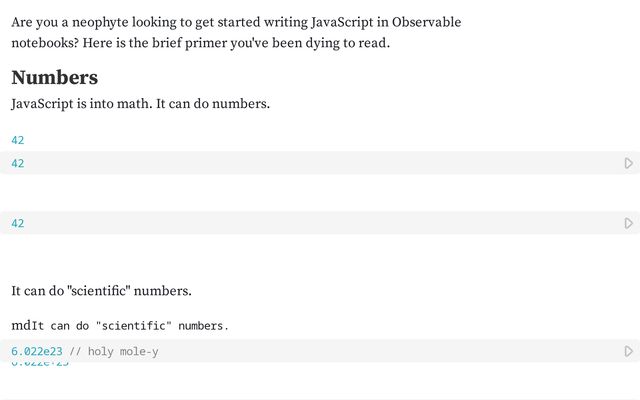Run the second 42 code cell
This screenshot has width=640, height=400.
pos(628,223)
